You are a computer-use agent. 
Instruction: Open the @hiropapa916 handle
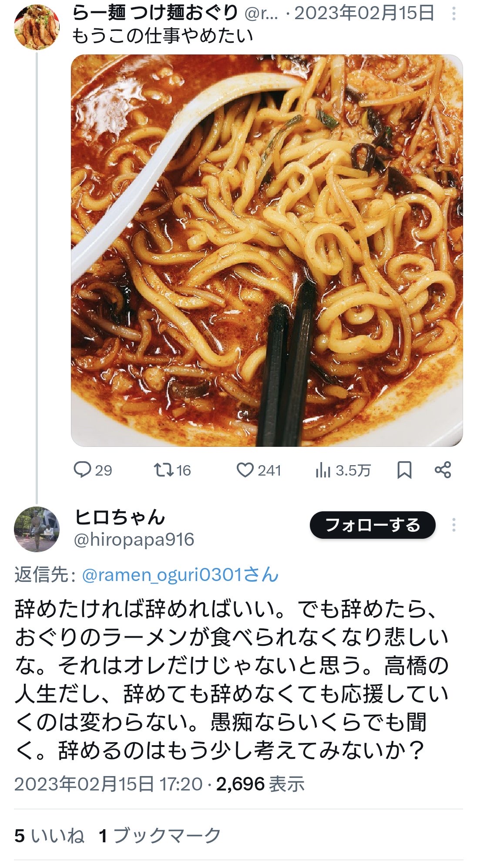(134, 540)
